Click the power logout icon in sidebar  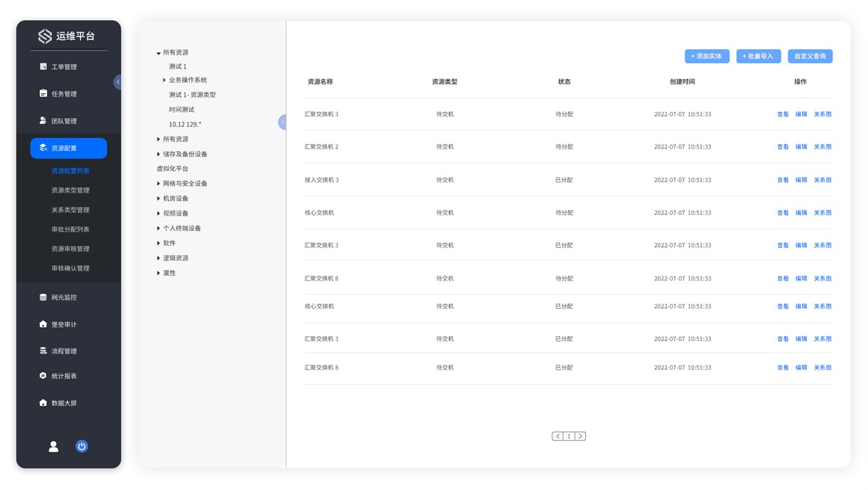point(82,447)
